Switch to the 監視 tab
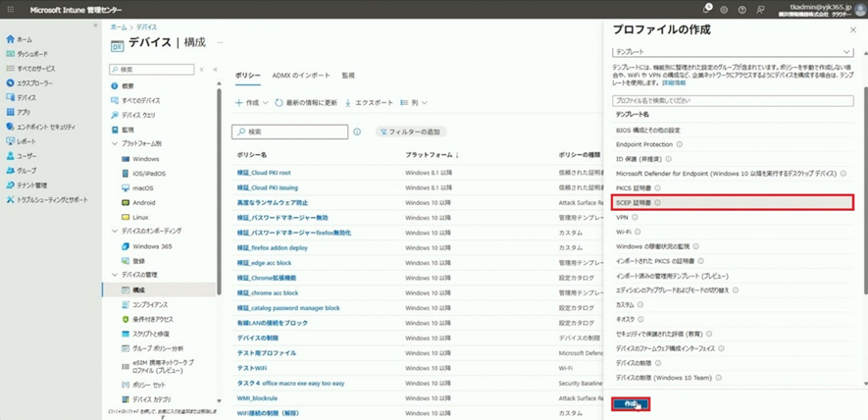Screen dimensions: 868x420 [x=348, y=76]
